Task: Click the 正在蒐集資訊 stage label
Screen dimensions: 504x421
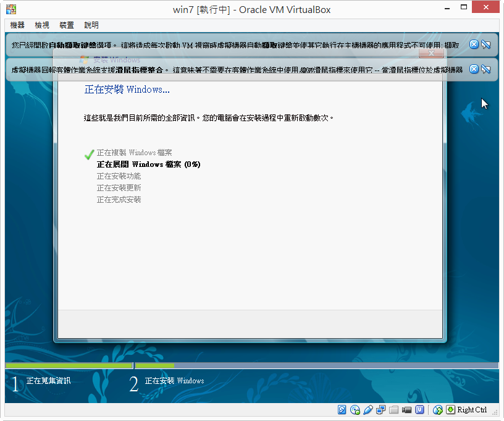Action: [x=49, y=381]
